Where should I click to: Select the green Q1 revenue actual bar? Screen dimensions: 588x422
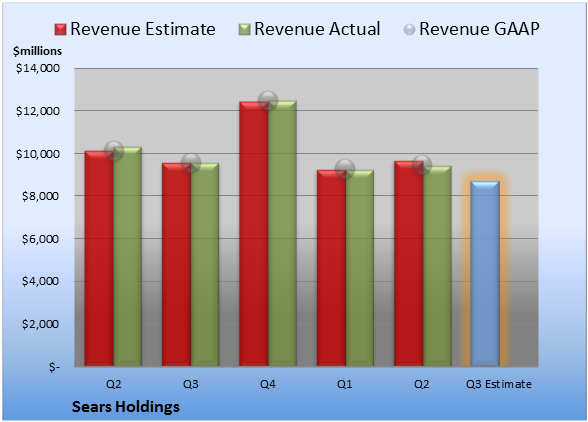pos(360,268)
